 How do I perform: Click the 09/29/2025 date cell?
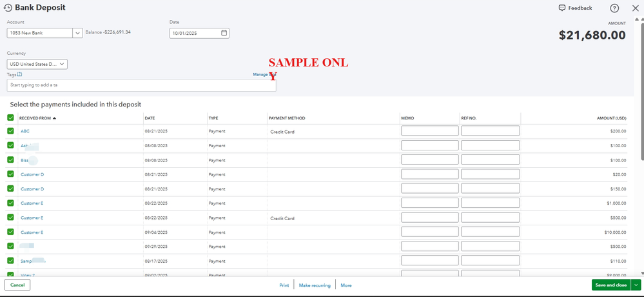(x=156, y=247)
